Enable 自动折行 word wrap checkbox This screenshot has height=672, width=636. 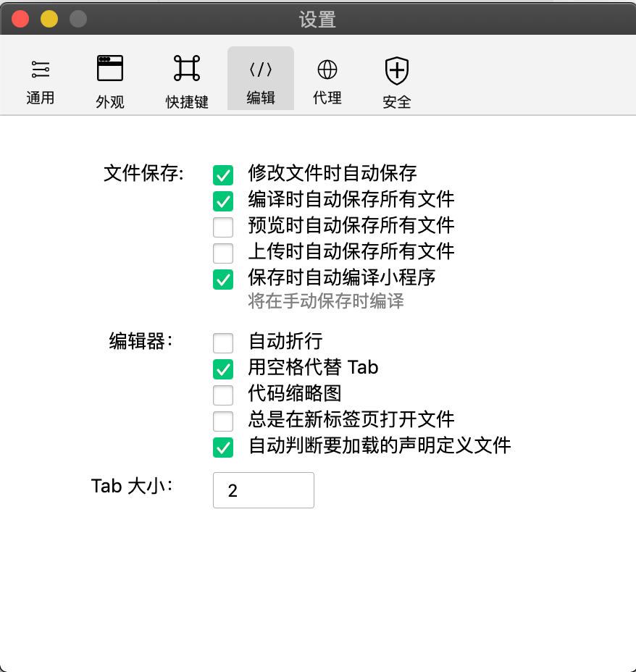[223, 343]
